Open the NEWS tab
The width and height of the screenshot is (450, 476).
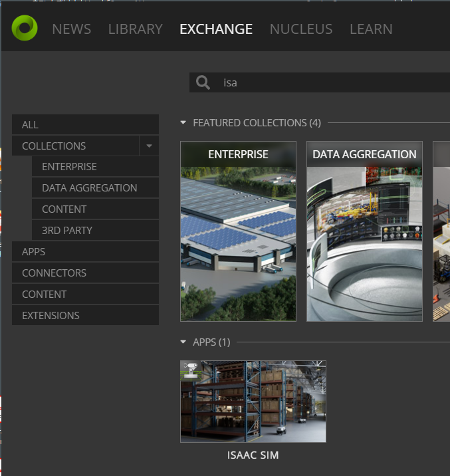click(71, 29)
